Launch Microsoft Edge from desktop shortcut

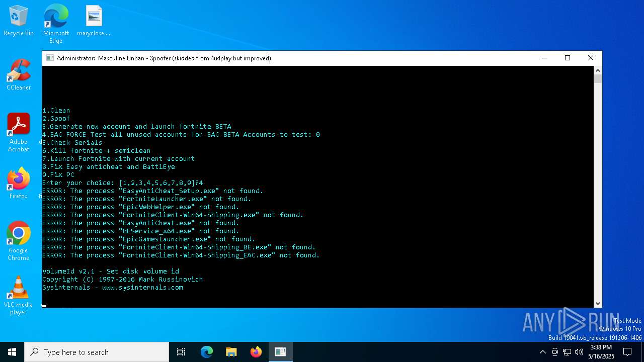point(56,24)
